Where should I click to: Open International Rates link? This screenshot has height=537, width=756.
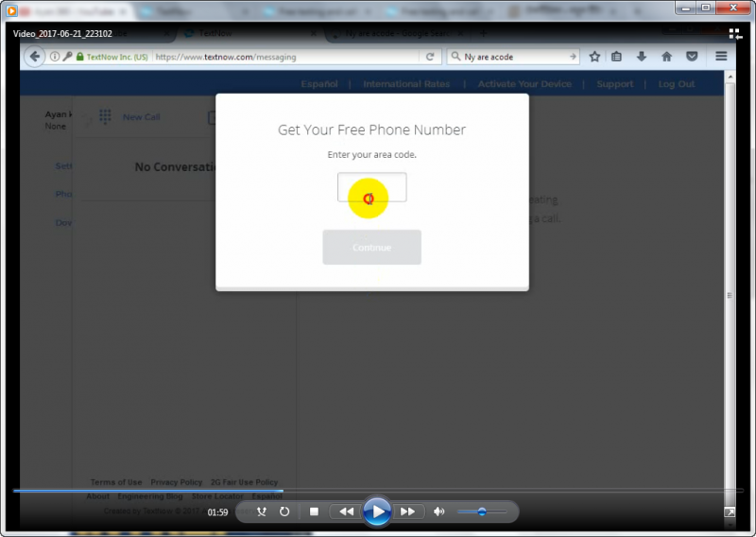tap(406, 84)
